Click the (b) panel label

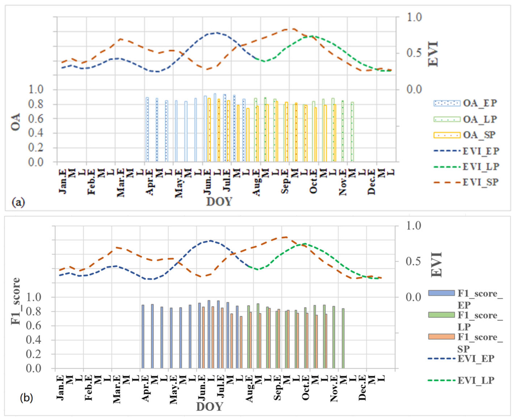[x=27, y=398]
